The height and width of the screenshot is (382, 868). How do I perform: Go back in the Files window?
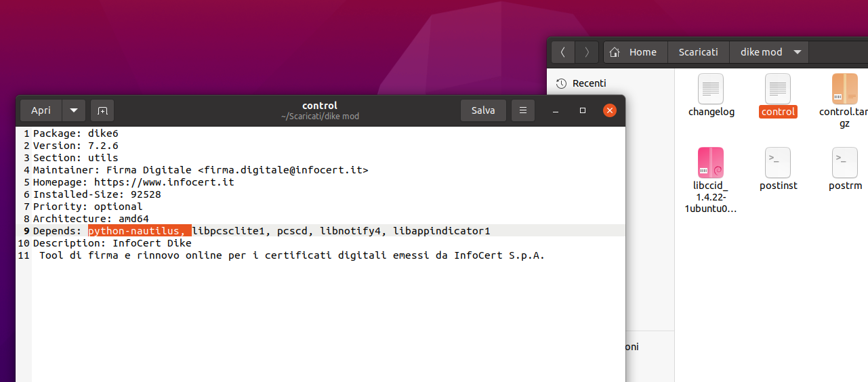(x=563, y=52)
